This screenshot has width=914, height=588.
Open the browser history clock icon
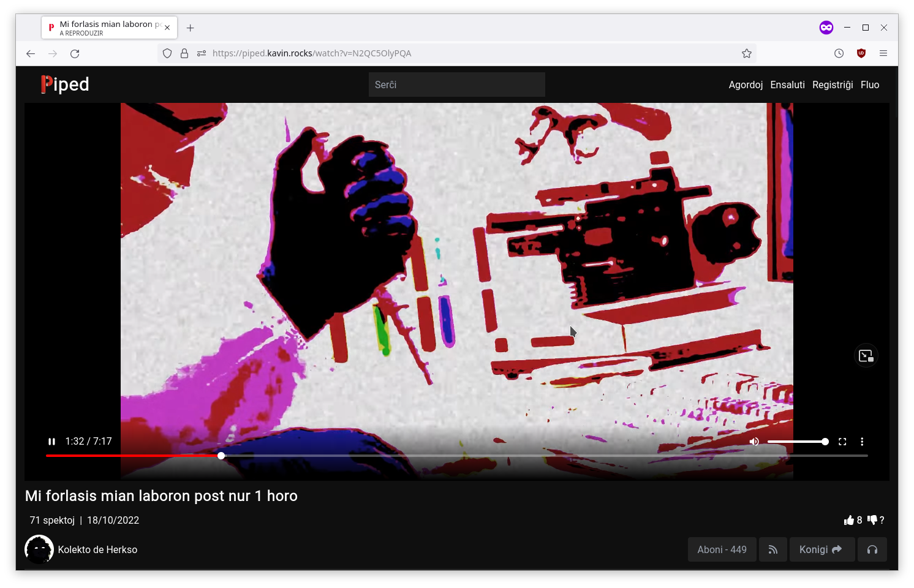(x=839, y=54)
